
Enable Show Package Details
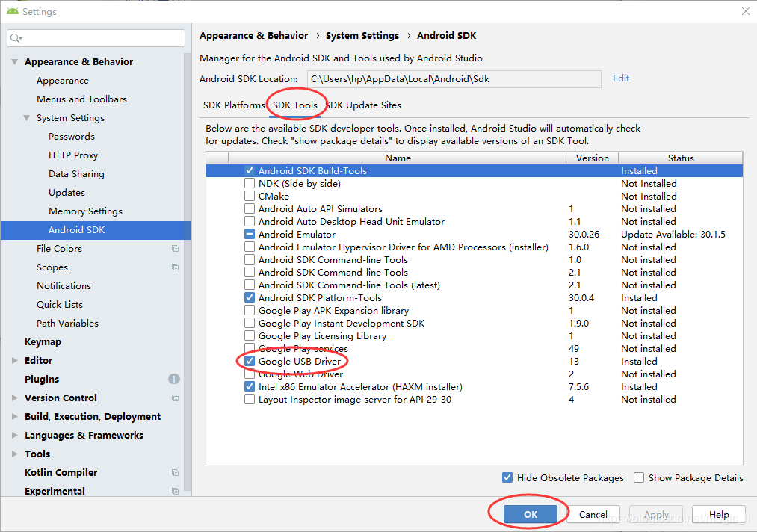coord(639,477)
